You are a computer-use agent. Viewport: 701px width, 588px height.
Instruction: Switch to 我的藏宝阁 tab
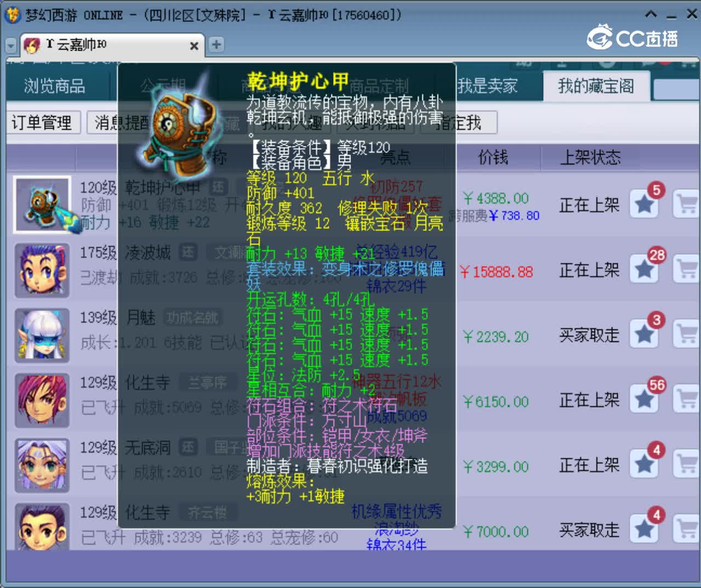pyautogui.click(x=596, y=86)
